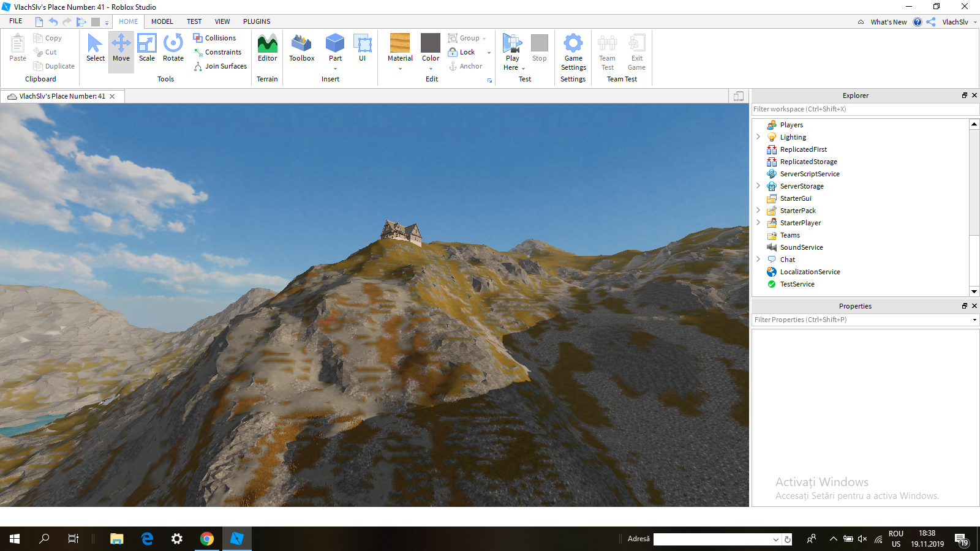The height and width of the screenshot is (551, 980).
Task: Click the Copy button
Action: point(48,38)
